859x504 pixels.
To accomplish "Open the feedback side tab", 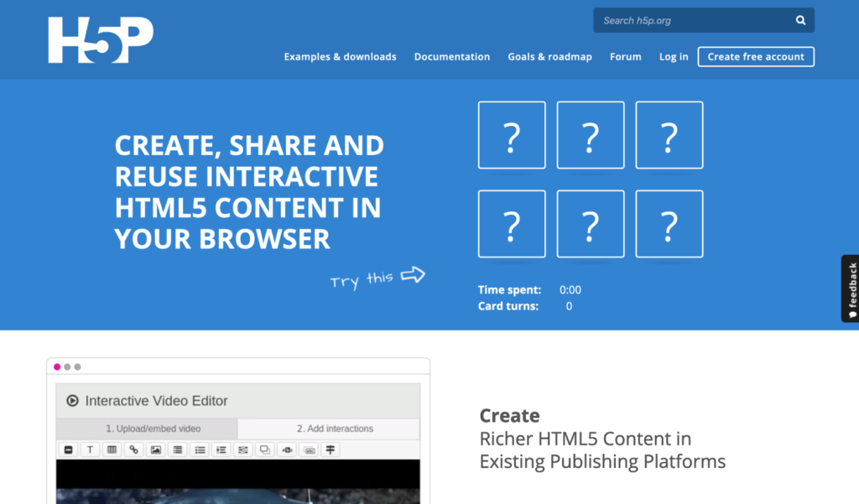I will [851, 288].
